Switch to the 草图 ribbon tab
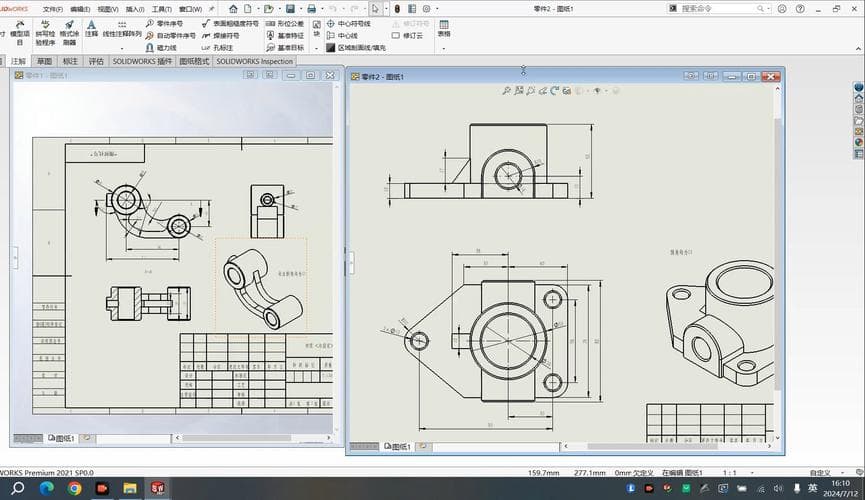The width and height of the screenshot is (865, 500). click(x=44, y=61)
